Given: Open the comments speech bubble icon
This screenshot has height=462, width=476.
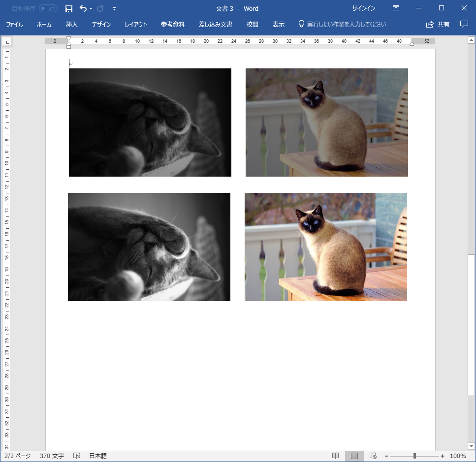Looking at the screenshot, I should [x=464, y=24].
